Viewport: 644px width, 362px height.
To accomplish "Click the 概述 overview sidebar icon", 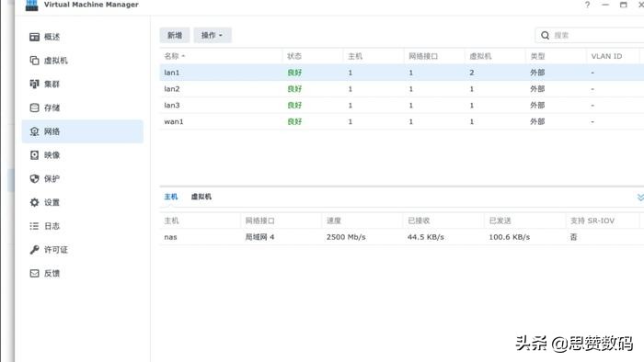I will 35,37.
